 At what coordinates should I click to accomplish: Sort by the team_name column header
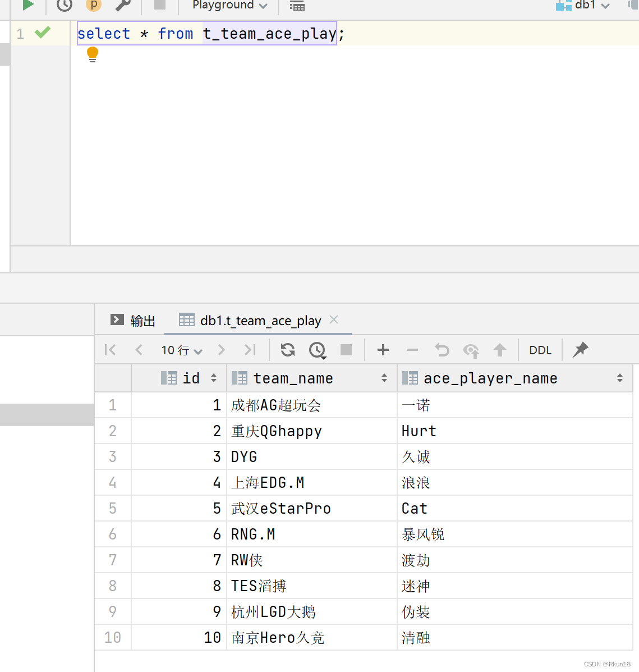[x=312, y=378]
